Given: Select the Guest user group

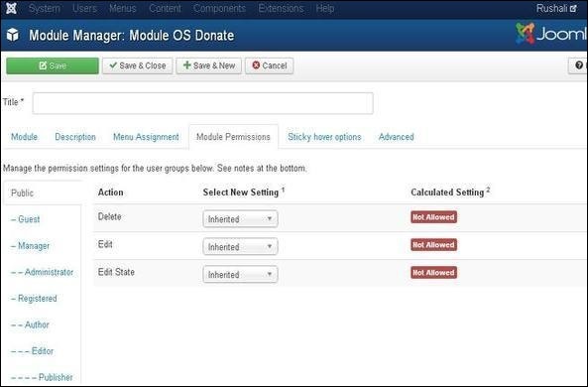Looking at the screenshot, I should click(x=26, y=219).
